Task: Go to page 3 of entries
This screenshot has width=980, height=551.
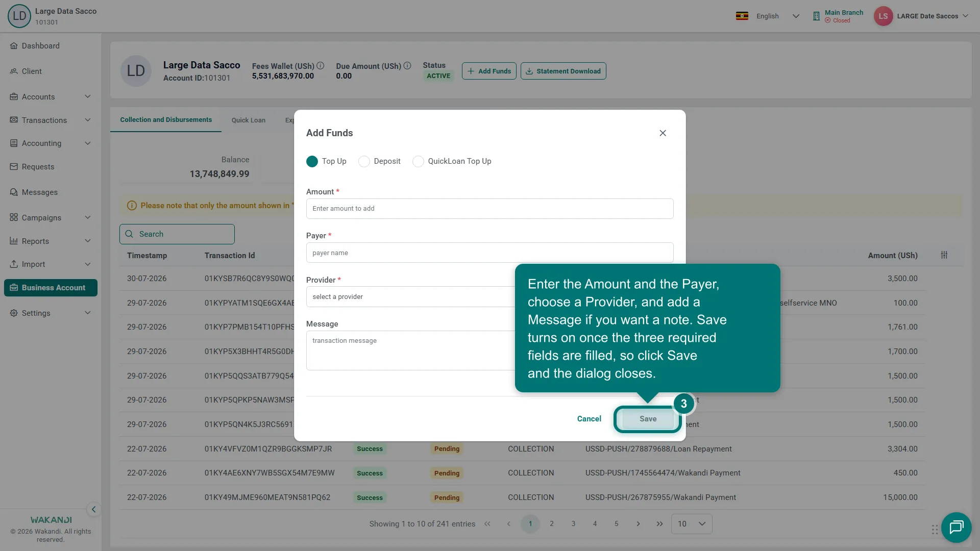Action: tap(573, 524)
